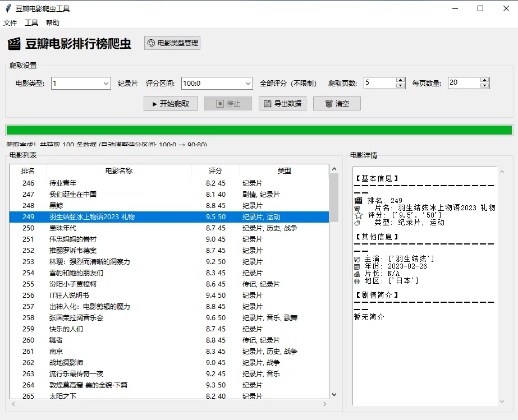Sort by the 电影名称 column header
This screenshot has height=420, width=518.
pos(119,170)
